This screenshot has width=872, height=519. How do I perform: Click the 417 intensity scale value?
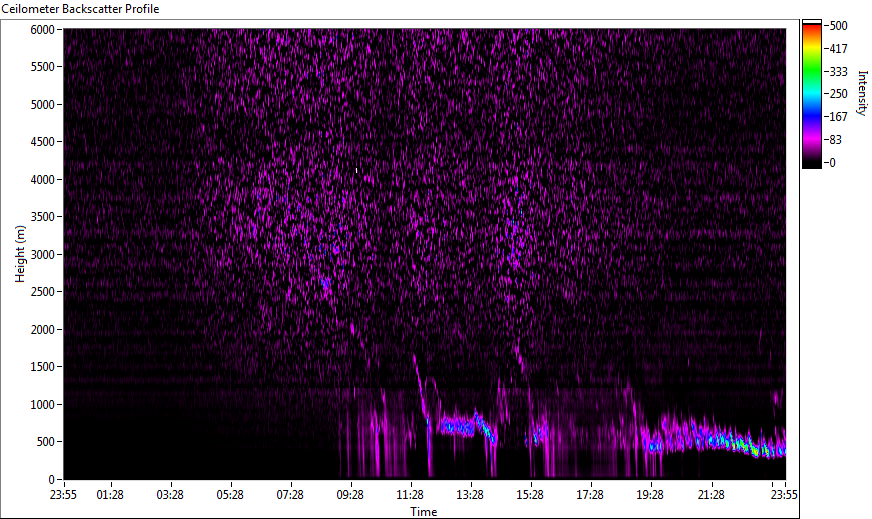838,49
